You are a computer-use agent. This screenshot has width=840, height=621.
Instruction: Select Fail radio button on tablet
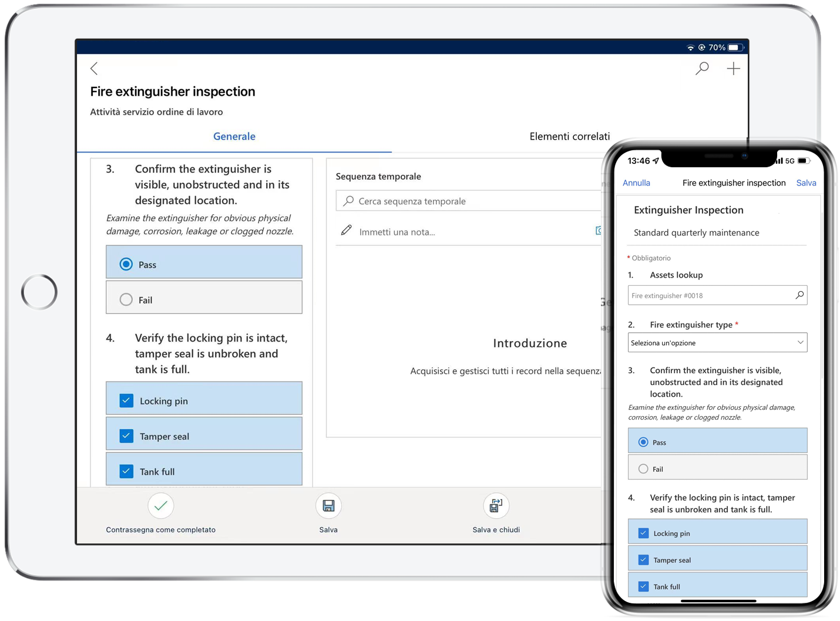click(x=126, y=299)
